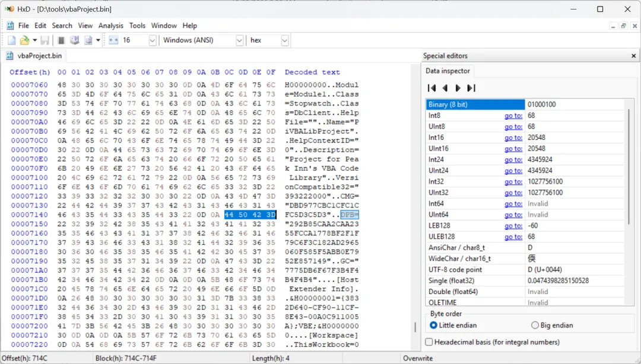Select the Data inspector tab
This screenshot has width=641, height=364.
448,71
